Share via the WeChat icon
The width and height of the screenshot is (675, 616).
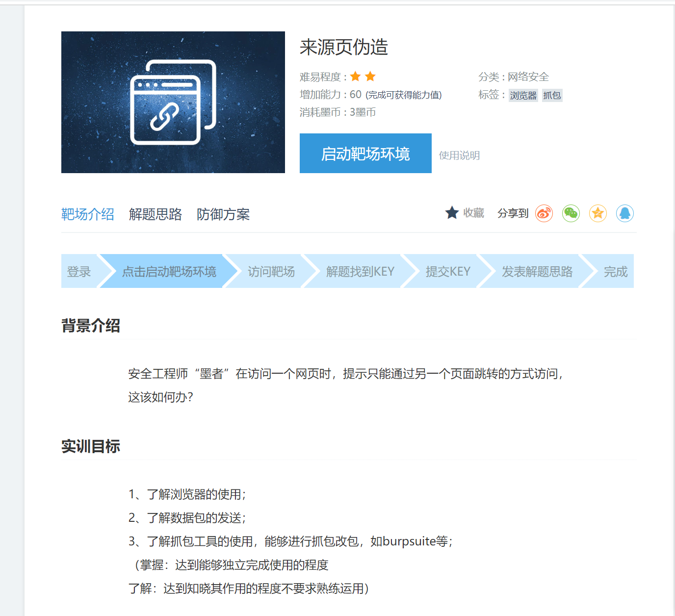click(x=571, y=213)
